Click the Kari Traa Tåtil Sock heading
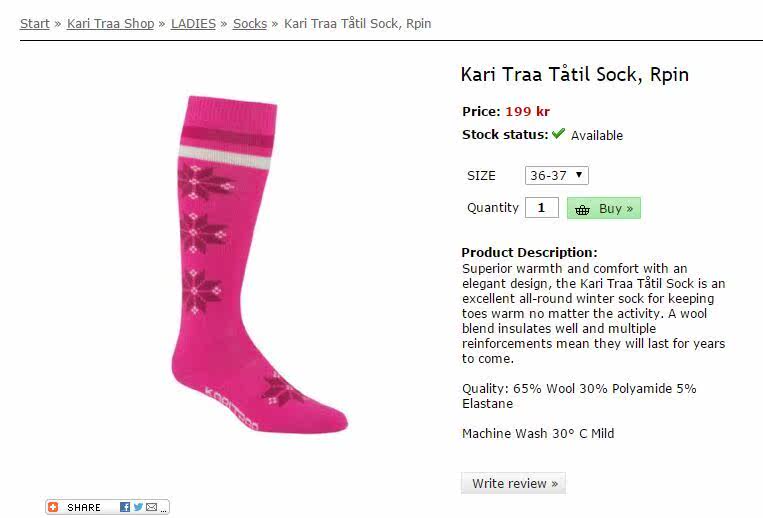 (x=574, y=74)
